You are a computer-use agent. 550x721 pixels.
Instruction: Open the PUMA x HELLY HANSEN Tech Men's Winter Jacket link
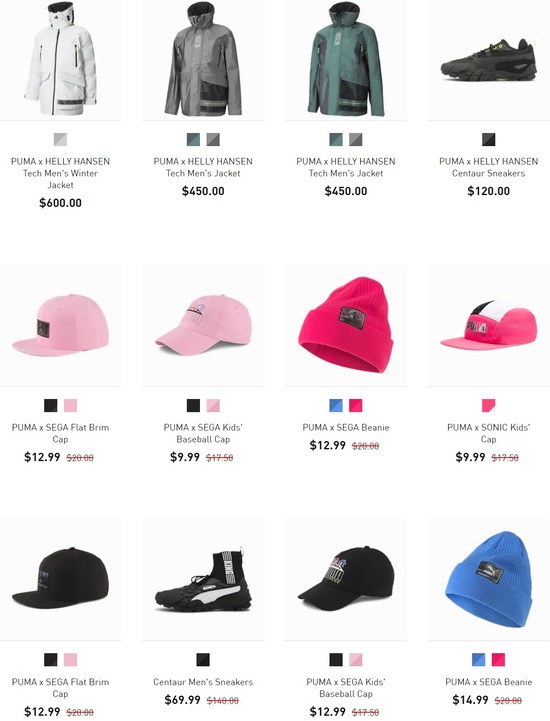tap(60, 173)
